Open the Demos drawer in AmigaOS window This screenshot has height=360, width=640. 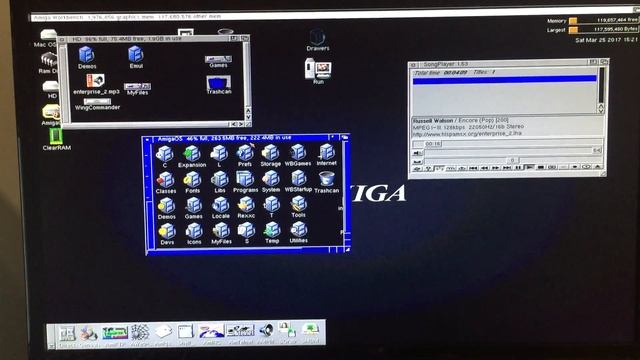click(x=167, y=209)
